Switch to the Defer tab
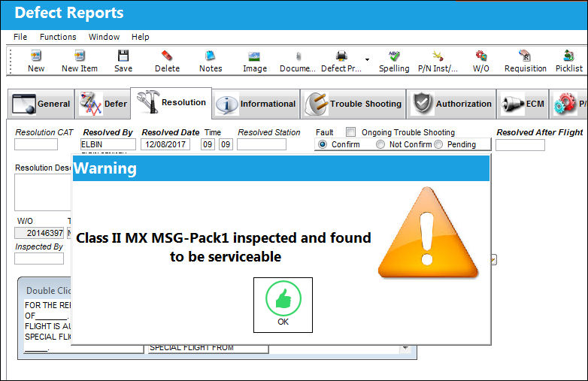Image resolution: width=588 pixels, height=381 pixels. (102, 104)
